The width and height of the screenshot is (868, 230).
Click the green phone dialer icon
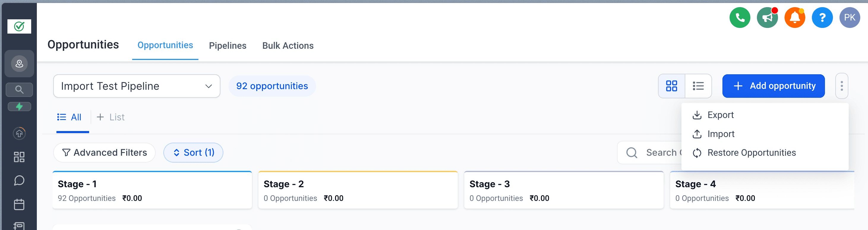coord(740,18)
